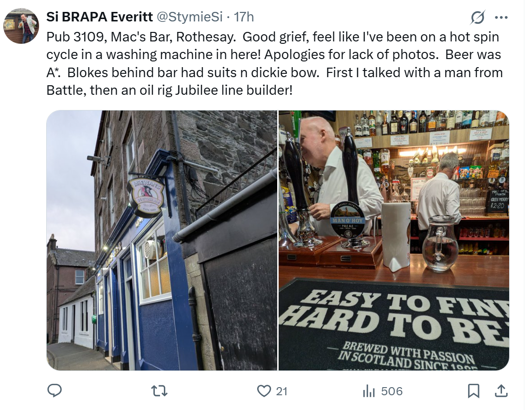Reply to the tweet via the speech bubble
This screenshot has height=410, width=532.
coord(55,391)
